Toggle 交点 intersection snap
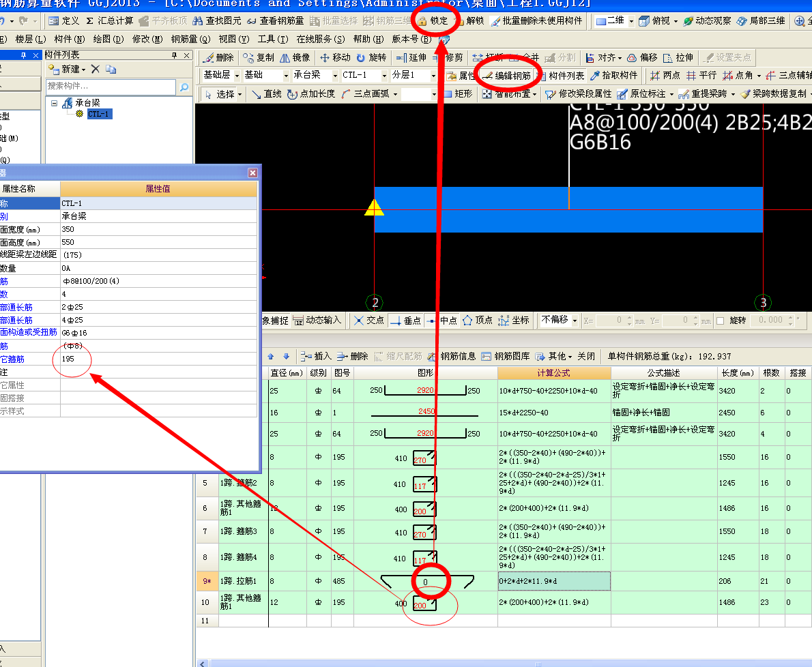The image size is (812, 667). pos(368,321)
